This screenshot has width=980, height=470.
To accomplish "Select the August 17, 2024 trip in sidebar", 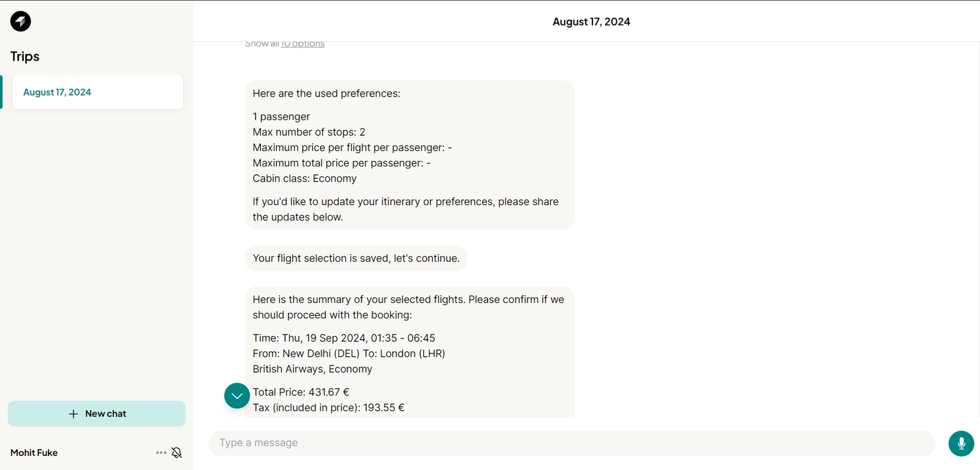I will click(x=98, y=92).
